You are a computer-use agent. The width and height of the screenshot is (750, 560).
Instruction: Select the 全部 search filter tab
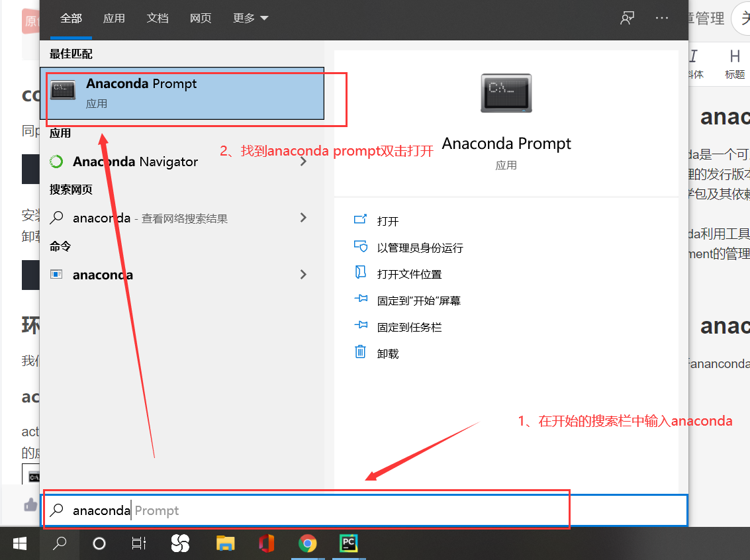click(x=71, y=18)
